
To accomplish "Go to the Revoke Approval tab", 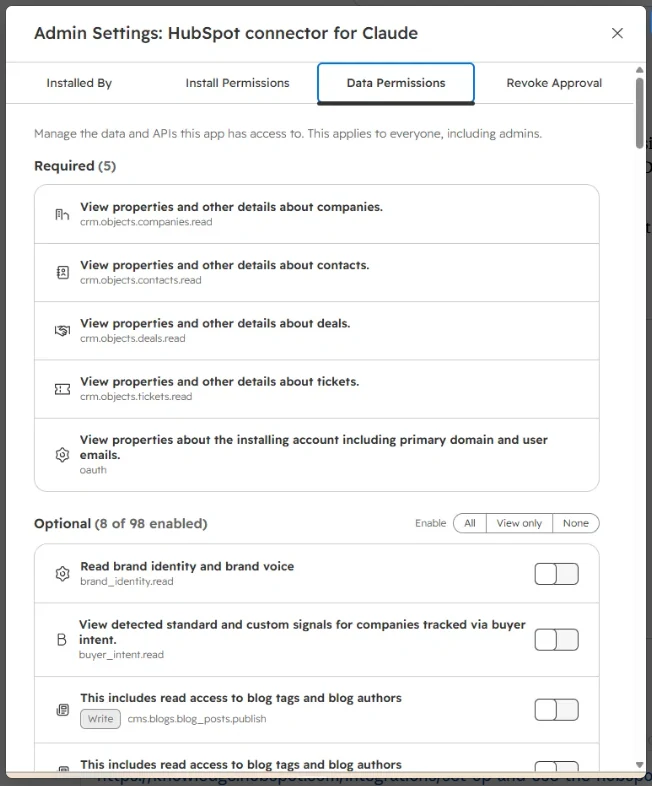I will pyautogui.click(x=554, y=83).
